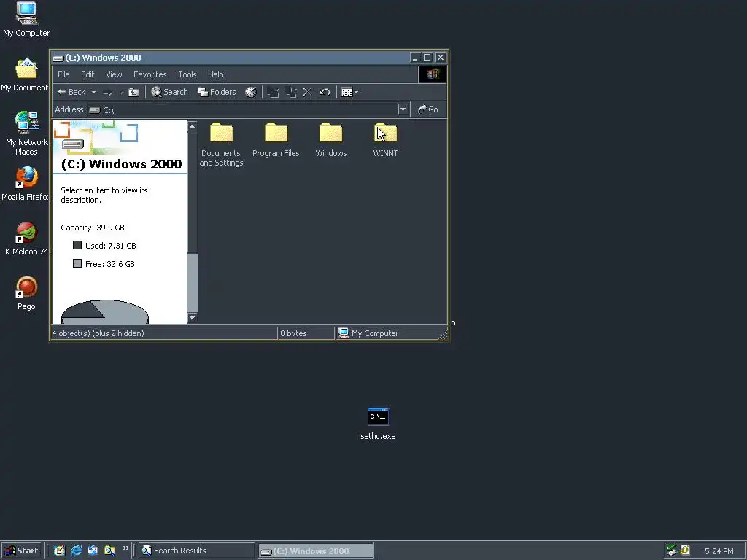
Task: Click the drive icon in title bar
Action: [x=58, y=58]
